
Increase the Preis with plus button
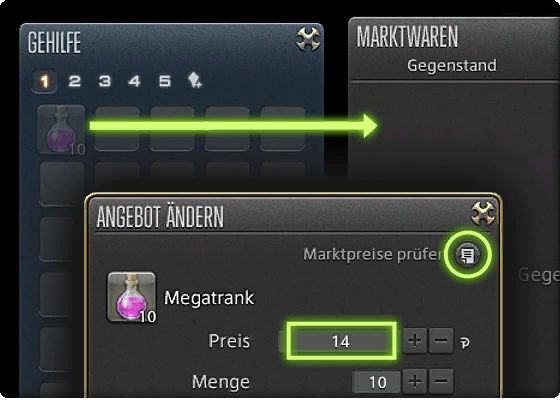point(415,341)
